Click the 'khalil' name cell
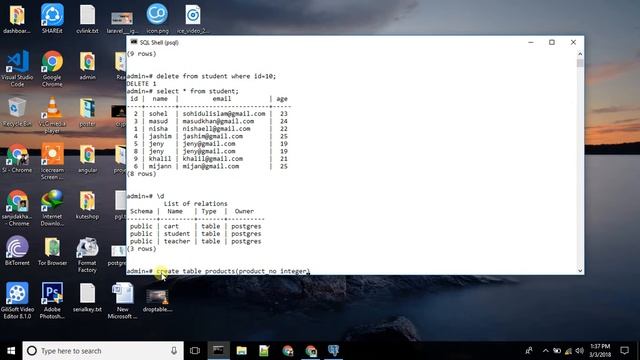 pos(160,158)
